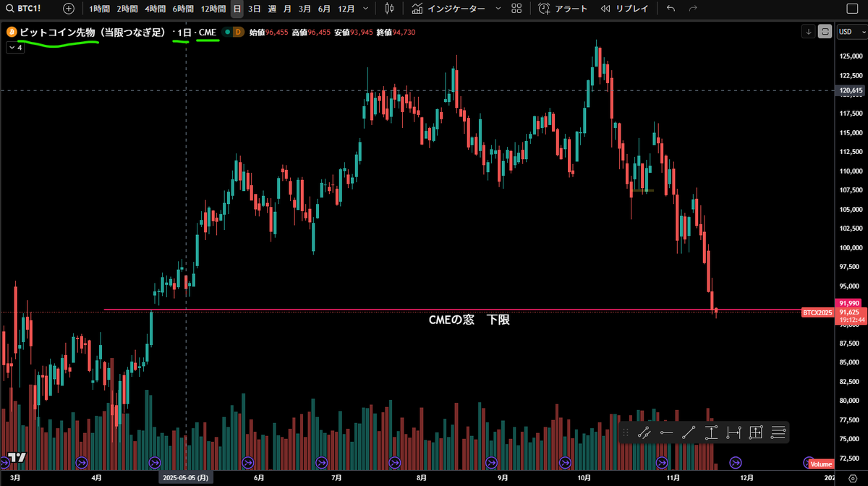Select the horizontal ray drawing tool
This screenshot has width=868, height=486.
pyautogui.click(x=666, y=432)
